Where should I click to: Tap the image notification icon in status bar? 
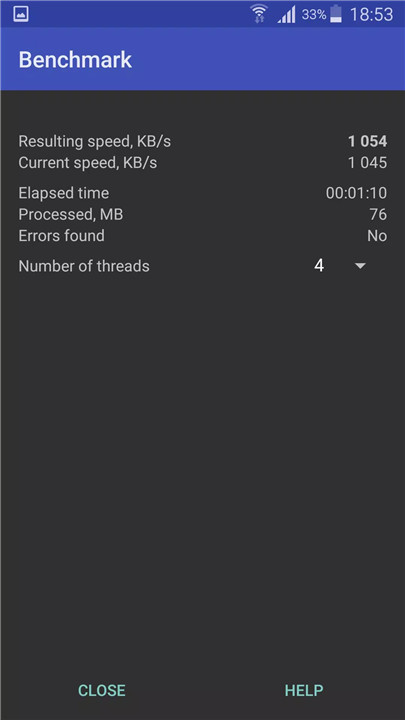pos(21,14)
